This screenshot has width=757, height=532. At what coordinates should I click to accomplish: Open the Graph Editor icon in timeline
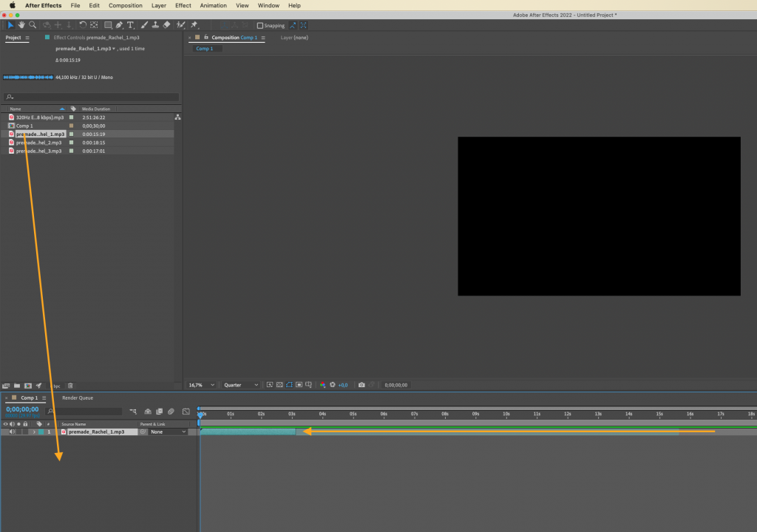185,411
